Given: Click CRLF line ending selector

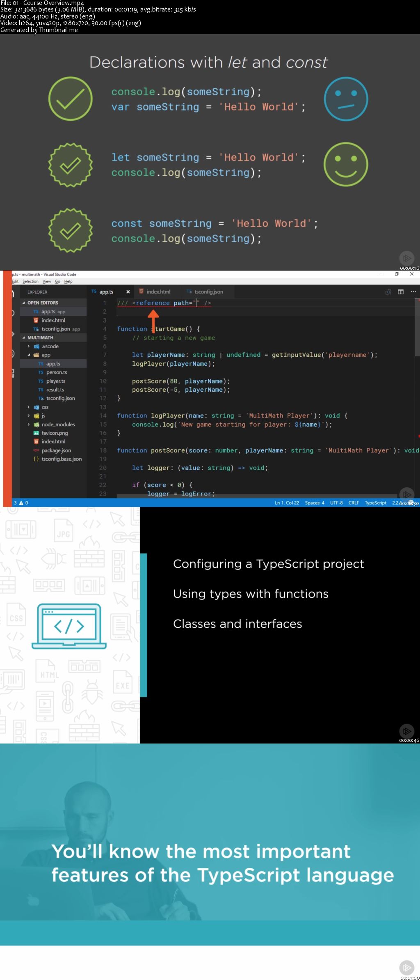Looking at the screenshot, I should tap(354, 503).
